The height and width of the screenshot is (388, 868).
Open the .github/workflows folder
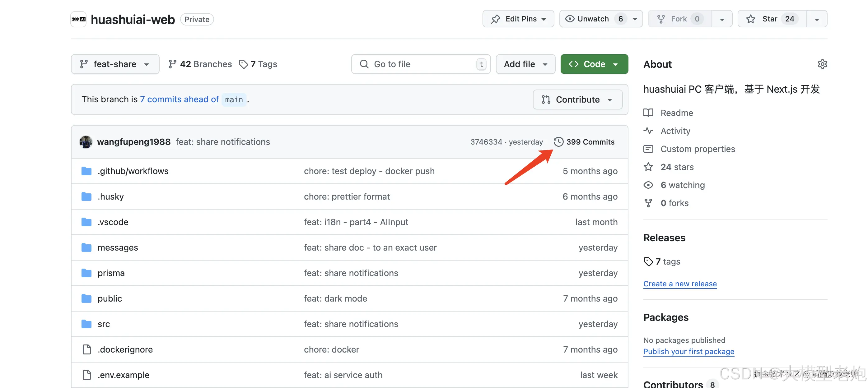[133, 171]
